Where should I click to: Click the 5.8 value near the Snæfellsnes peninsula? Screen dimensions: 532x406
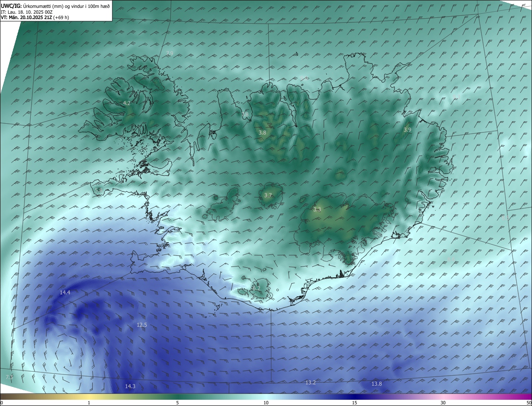point(99,190)
